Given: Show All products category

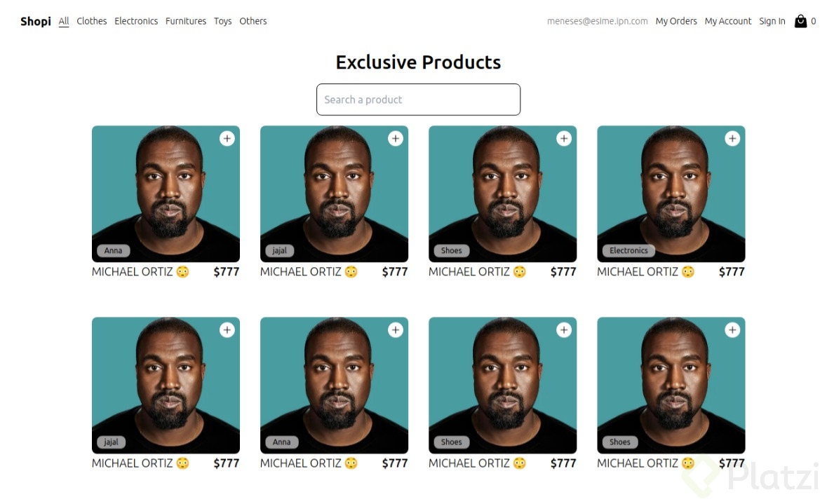Looking at the screenshot, I should 64,21.
